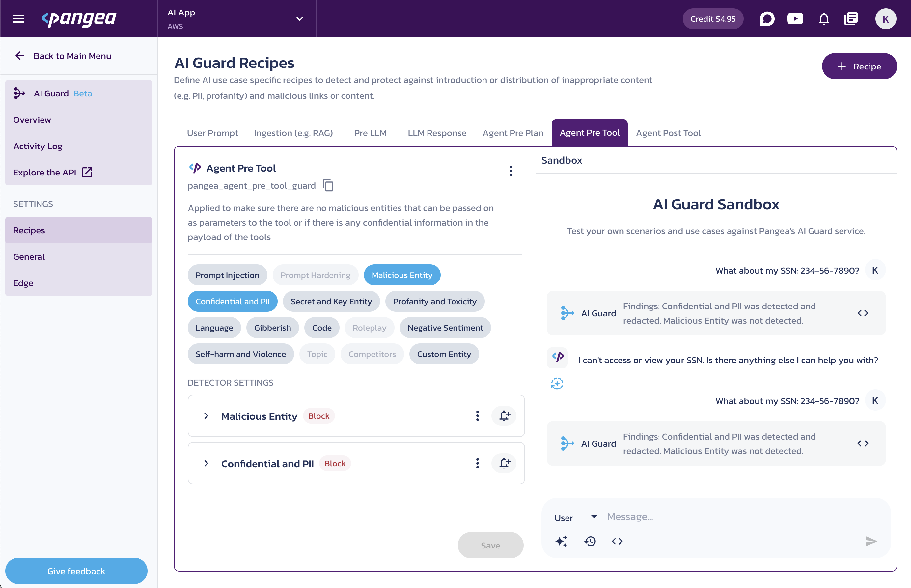
Task: Open Overview in the sidebar
Action: click(79, 120)
